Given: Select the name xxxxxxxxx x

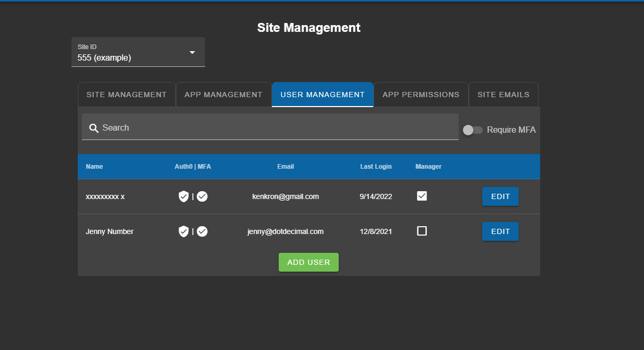Looking at the screenshot, I should (x=105, y=196).
